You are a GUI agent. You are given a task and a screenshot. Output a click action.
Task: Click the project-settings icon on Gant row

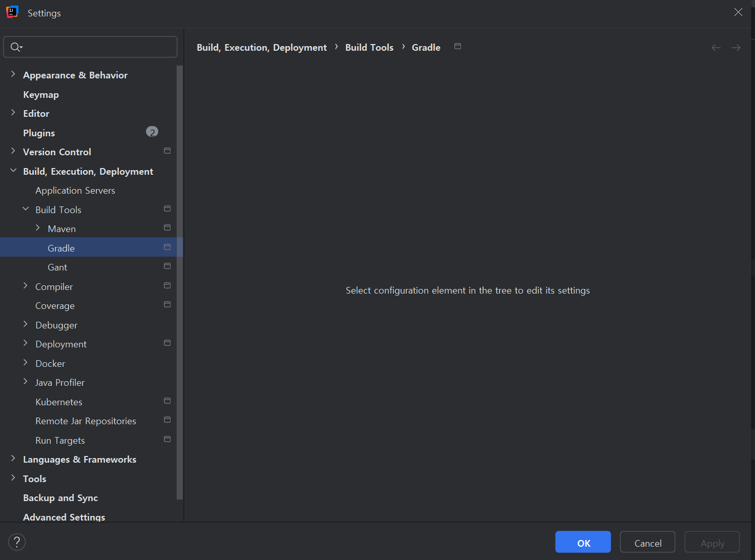pos(167,266)
